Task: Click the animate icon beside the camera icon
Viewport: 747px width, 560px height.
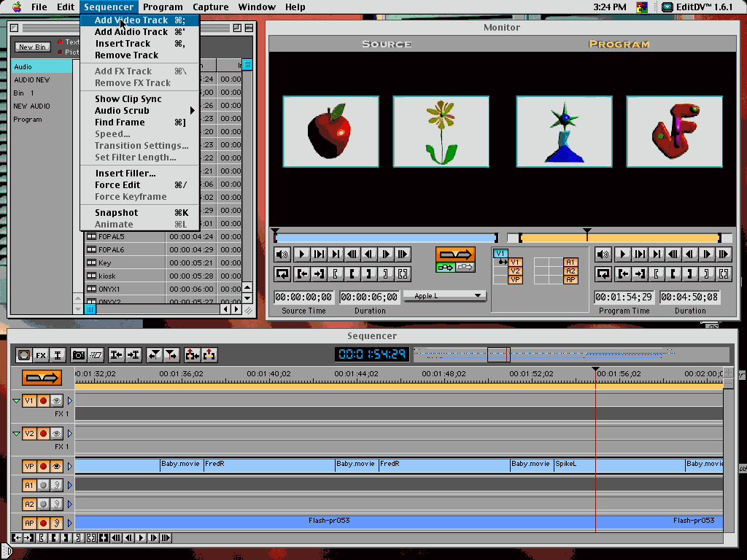Action: coord(96,355)
